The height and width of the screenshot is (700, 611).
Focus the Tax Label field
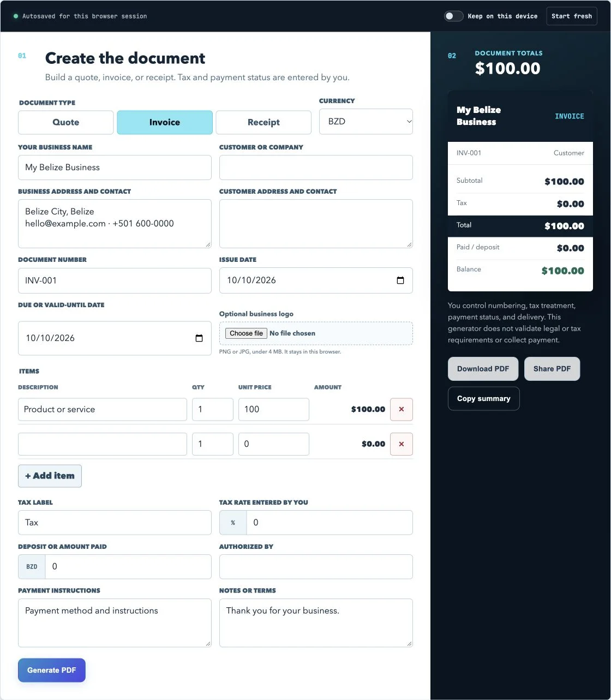(115, 523)
